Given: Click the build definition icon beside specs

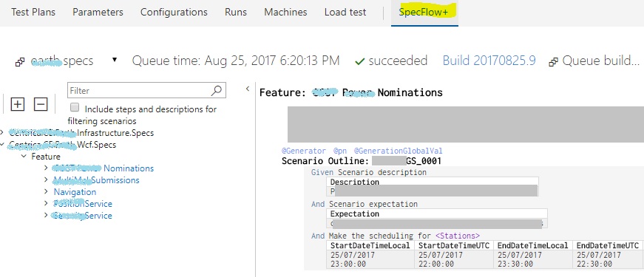Looking at the screenshot, I should pyautogui.click(x=20, y=62).
